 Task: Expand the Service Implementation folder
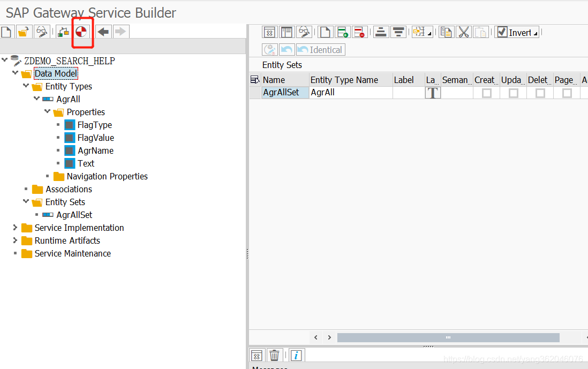pos(15,227)
